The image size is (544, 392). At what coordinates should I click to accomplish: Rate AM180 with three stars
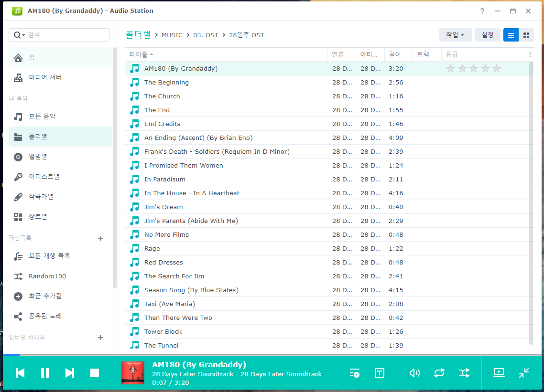coord(474,69)
